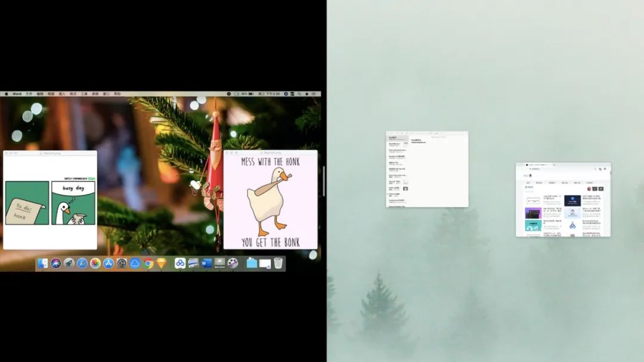Viewport: 644px width, 362px height.
Task: Open System Preferences gear in Dock
Action: (122, 263)
